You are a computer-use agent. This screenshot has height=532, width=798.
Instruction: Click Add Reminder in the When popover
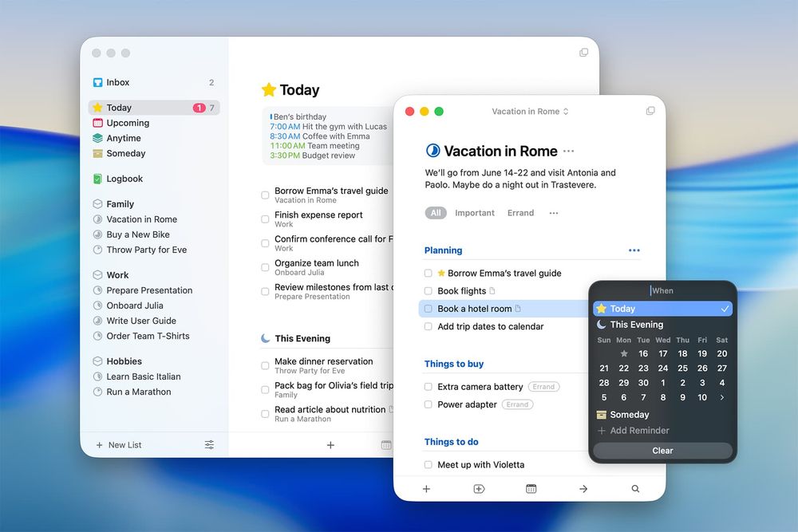(638, 430)
